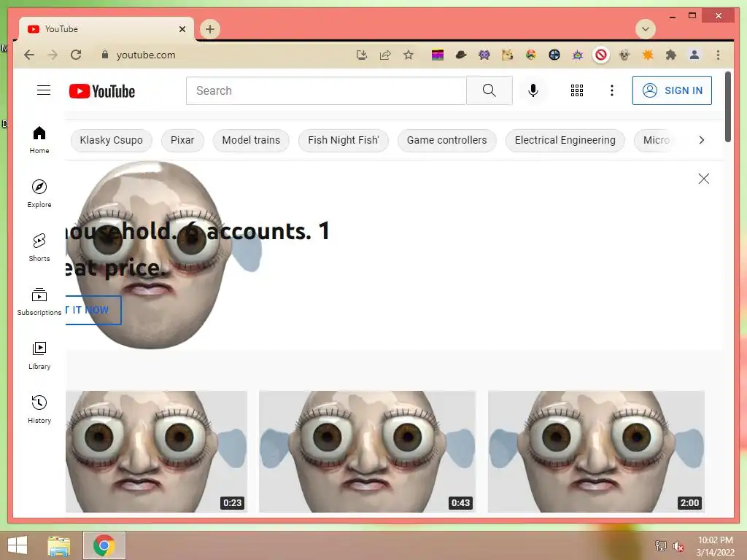Viewport: 747px width, 560px height.
Task: Reload the page
Action: [x=76, y=55]
